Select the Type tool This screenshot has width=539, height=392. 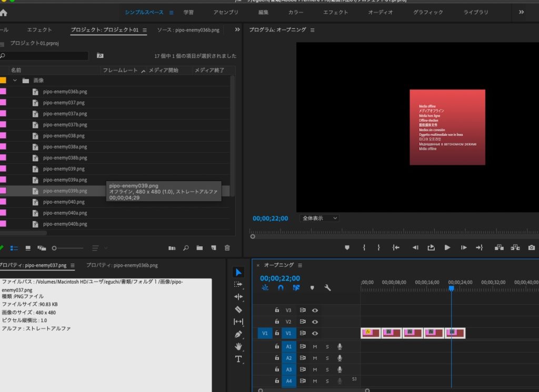click(238, 359)
